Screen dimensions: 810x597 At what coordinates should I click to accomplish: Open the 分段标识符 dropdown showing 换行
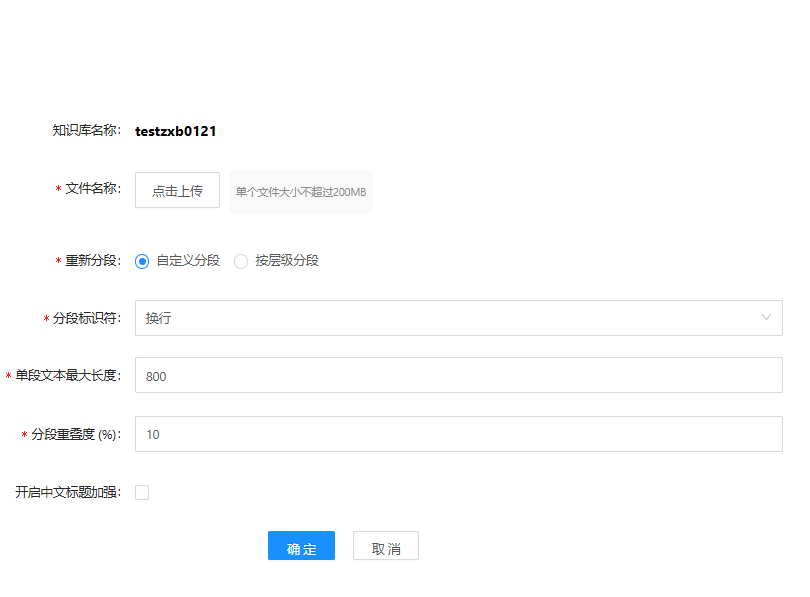click(x=450, y=318)
